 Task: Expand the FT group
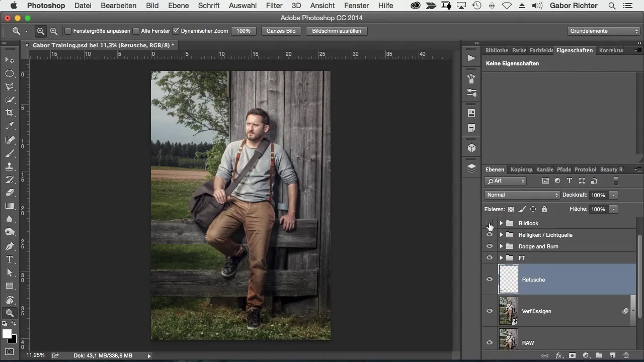pos(501,258)
